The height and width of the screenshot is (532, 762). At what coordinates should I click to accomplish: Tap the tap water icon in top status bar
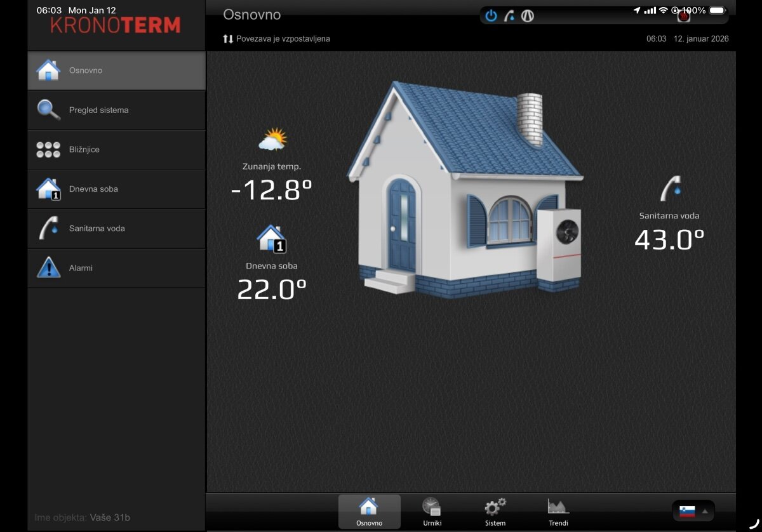509,16
